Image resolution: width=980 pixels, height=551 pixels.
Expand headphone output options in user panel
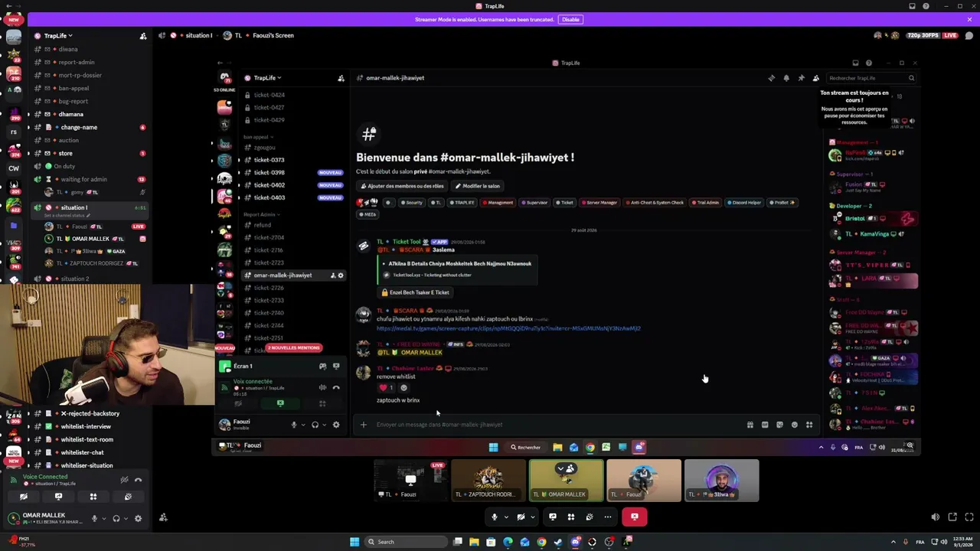coord(125,518)
